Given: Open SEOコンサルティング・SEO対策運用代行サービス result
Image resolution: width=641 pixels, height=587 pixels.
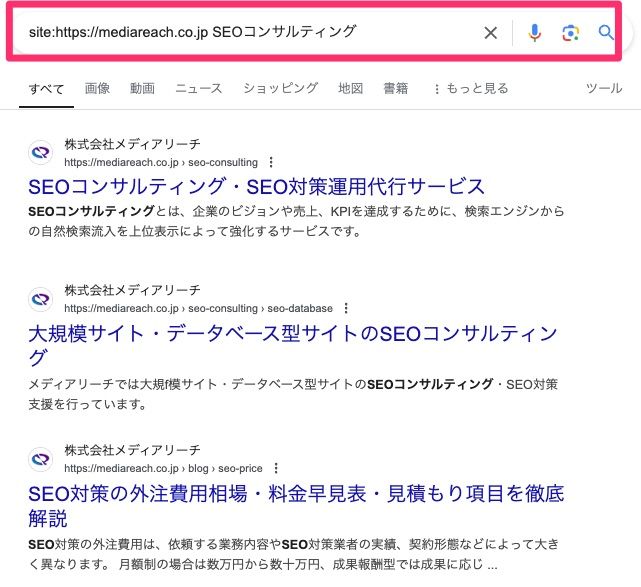Looking at the screenshot, I should (256, 186).
